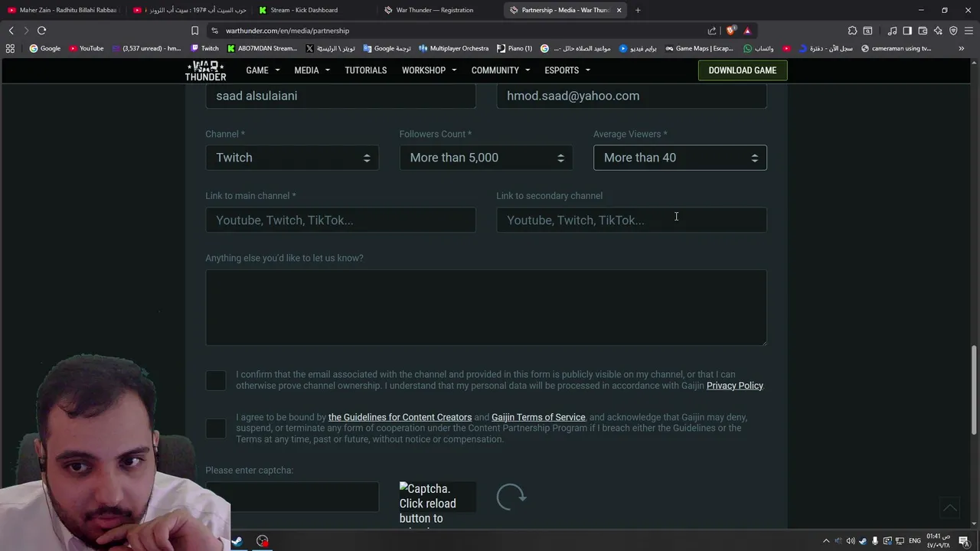Image resolution: width=980 pixels, height=551 pixels.
Task: Expand the MEDIA menu in the navigation
Action: pyautogui.click(x=312, y=70)
